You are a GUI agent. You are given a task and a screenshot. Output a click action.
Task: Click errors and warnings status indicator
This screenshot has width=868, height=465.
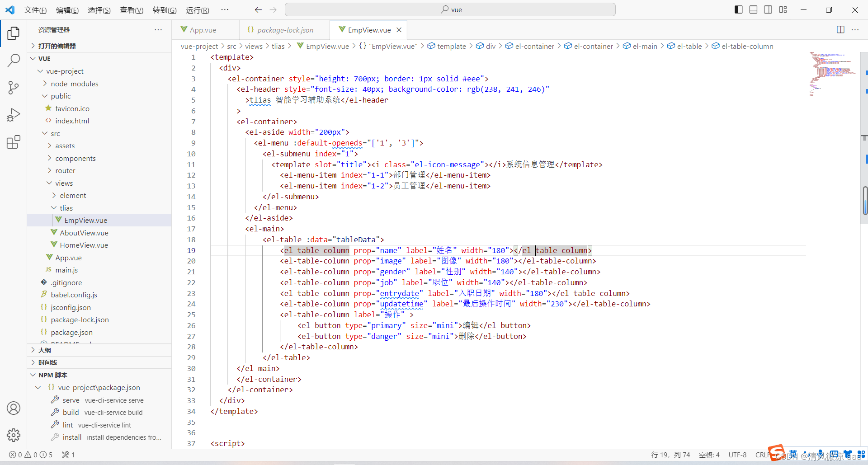coord(31,455)
